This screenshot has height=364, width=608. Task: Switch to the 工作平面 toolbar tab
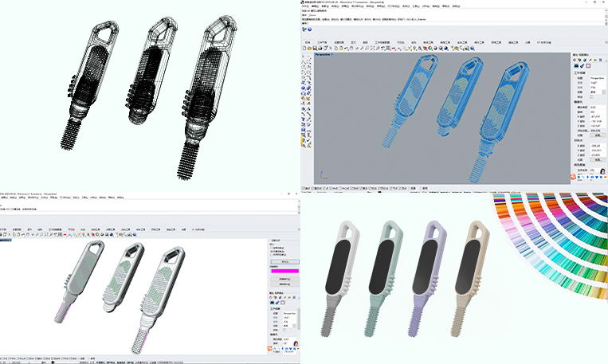[x=322, y=42]
